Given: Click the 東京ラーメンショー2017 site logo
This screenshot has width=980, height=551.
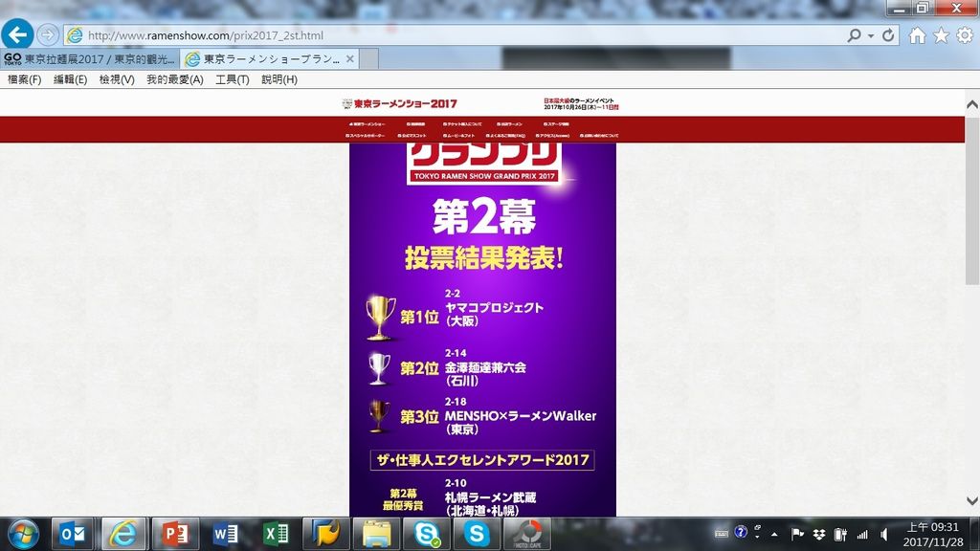Looking at the screenshot, I should [x=400, y=103].
